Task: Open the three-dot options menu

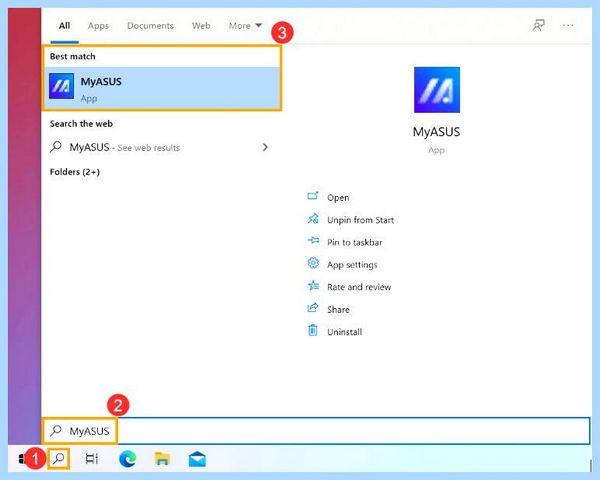Action: pyautogui.click(x=568, y=26)
